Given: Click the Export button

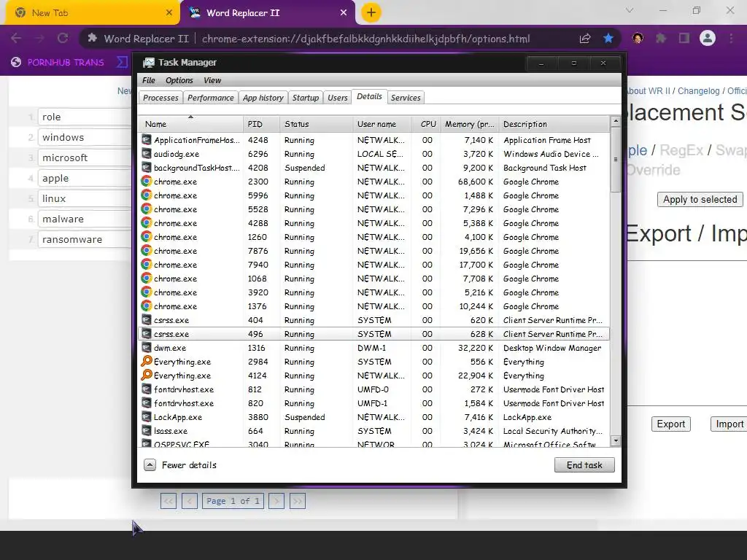Looking at the screenshot, I should [671, 424].
